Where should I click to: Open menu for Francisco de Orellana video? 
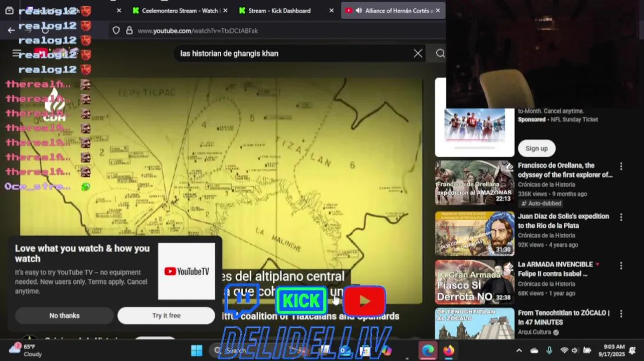tap(621, 166)
